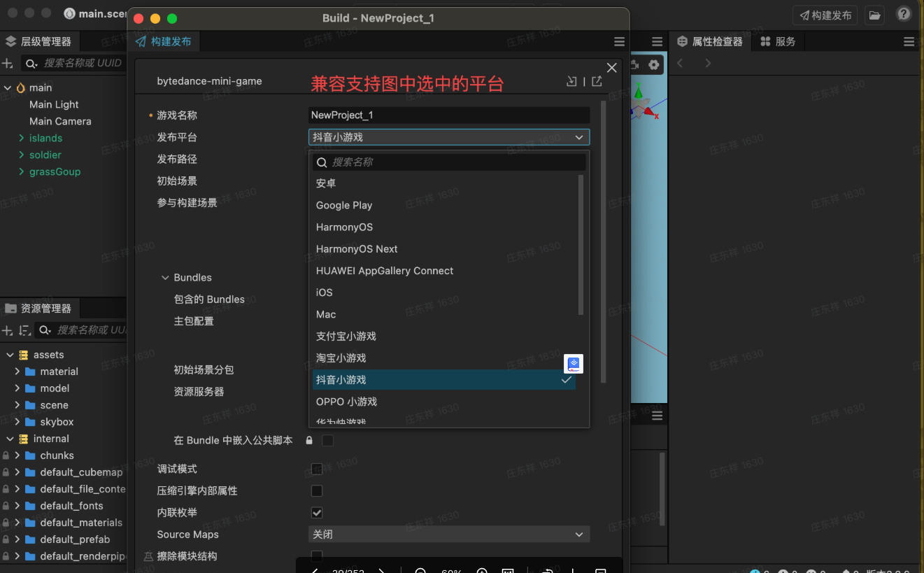Image resolution: width=924 pixels, height=573 pixels.
Task: Click the 搜索名称 platform search field
Action: [x=455, y=162]
